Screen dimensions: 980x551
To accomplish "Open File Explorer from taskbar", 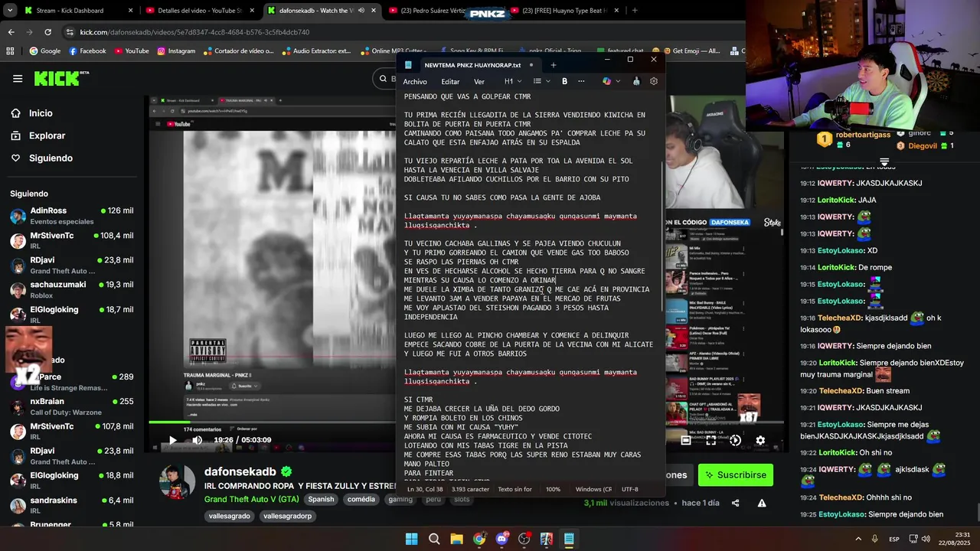I will (456, 539).
